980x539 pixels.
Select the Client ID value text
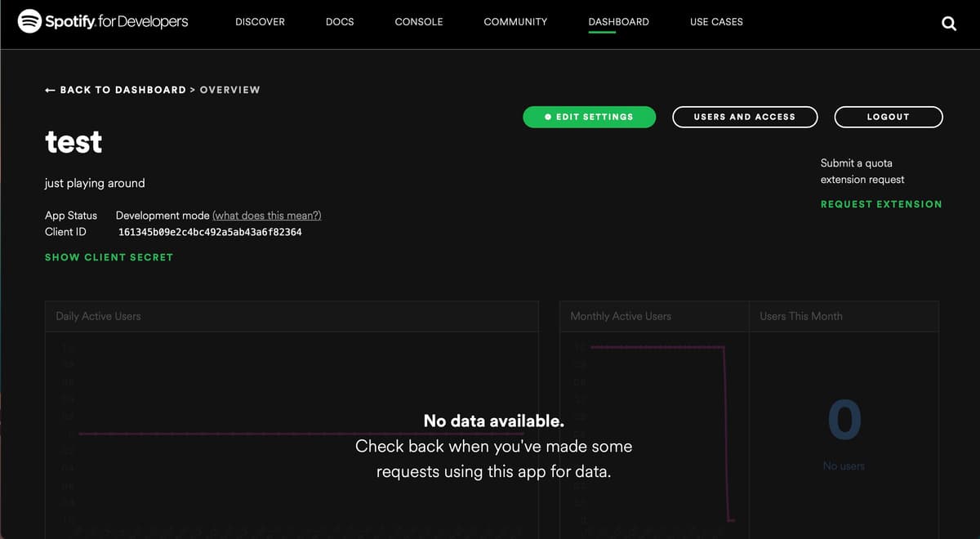210,233
